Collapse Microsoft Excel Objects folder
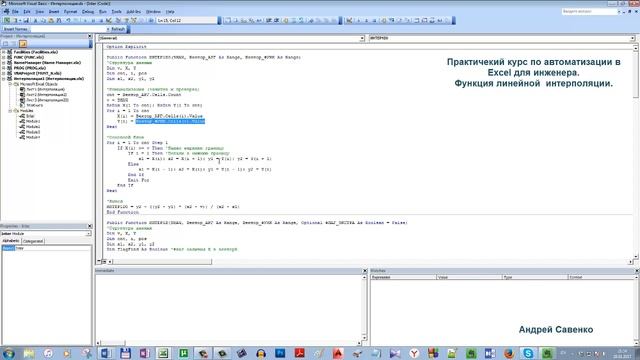The width and height of the screenshot is (640, 360). click(10, 84)
